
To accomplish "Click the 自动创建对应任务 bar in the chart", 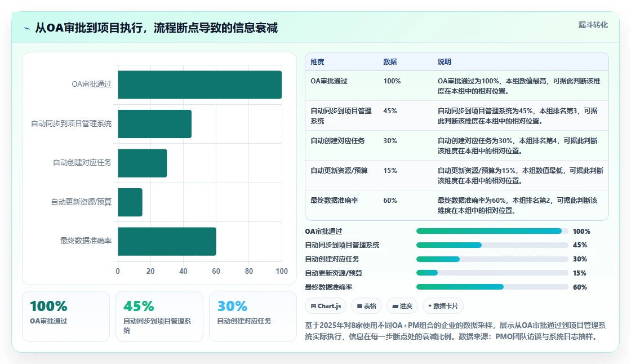I will [x=143, y=163].
